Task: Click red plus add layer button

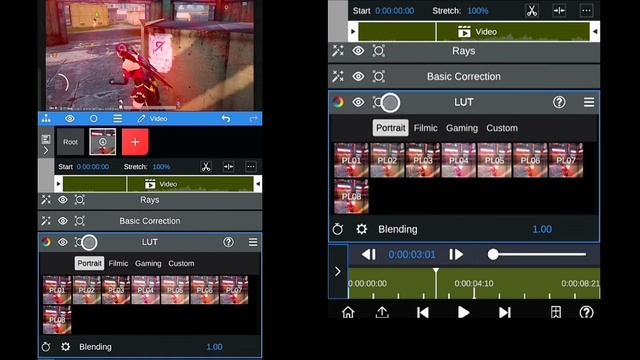Action: (135, 142)
